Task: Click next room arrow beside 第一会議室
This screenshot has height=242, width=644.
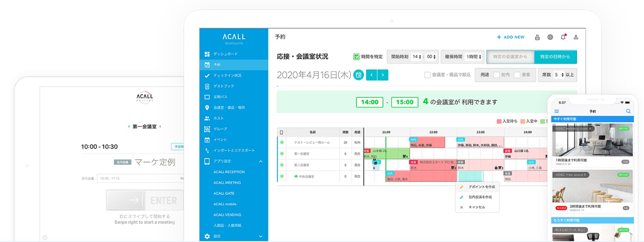Action: click(x=160, y=127)
